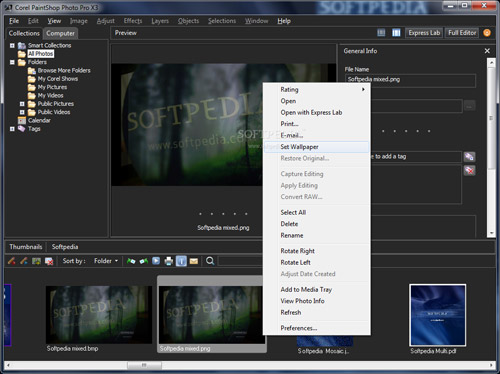
Task: Expand the Public Pictures folder
Action: coord(22,104)
